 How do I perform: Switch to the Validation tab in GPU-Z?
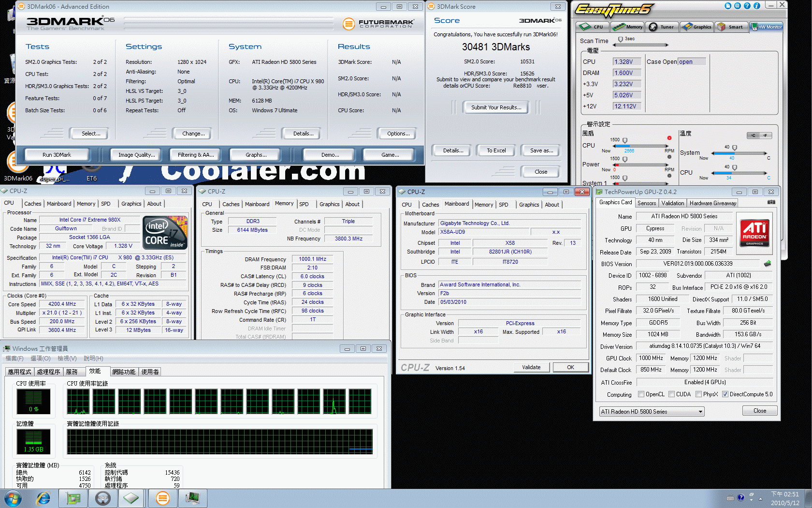coord(673,203)
